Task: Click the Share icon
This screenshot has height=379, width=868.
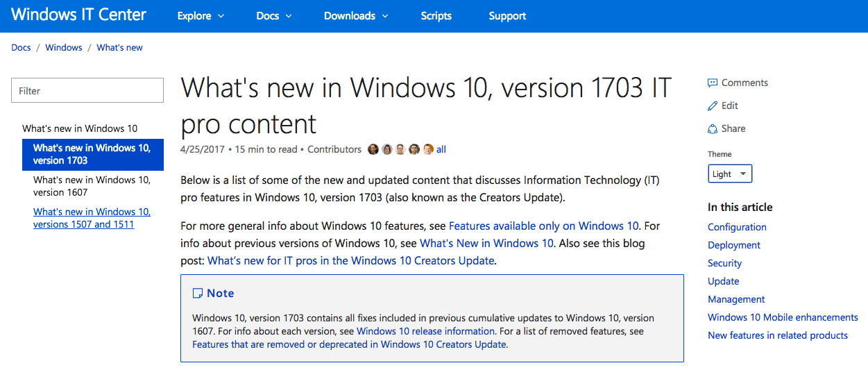Action: tap(712, 128)
